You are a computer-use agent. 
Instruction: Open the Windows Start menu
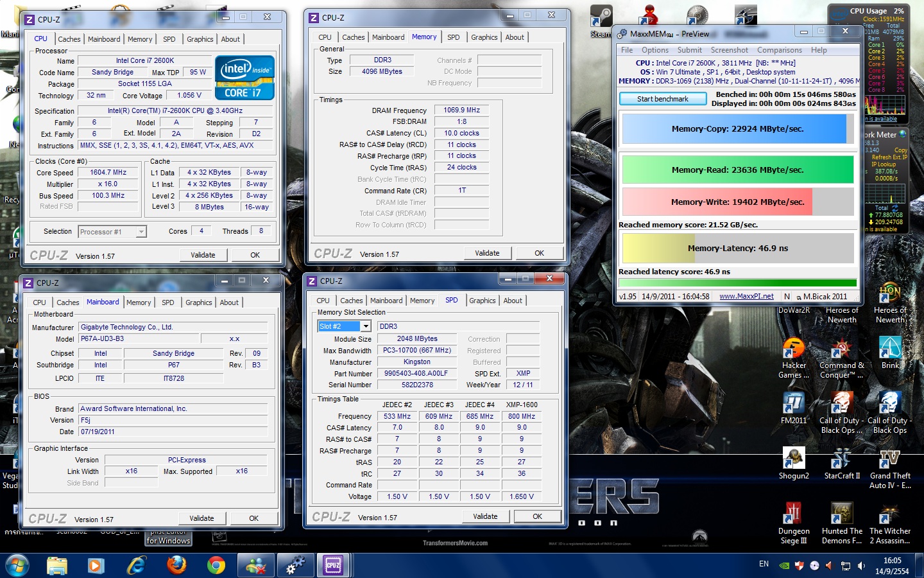[17, 565]
